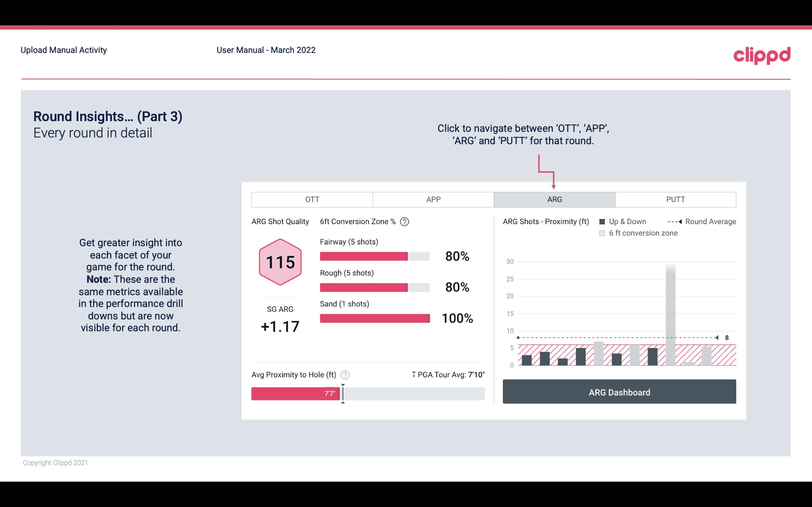Click the Upload Manual Activity link

pyautogui.click(x=64, y=50)
